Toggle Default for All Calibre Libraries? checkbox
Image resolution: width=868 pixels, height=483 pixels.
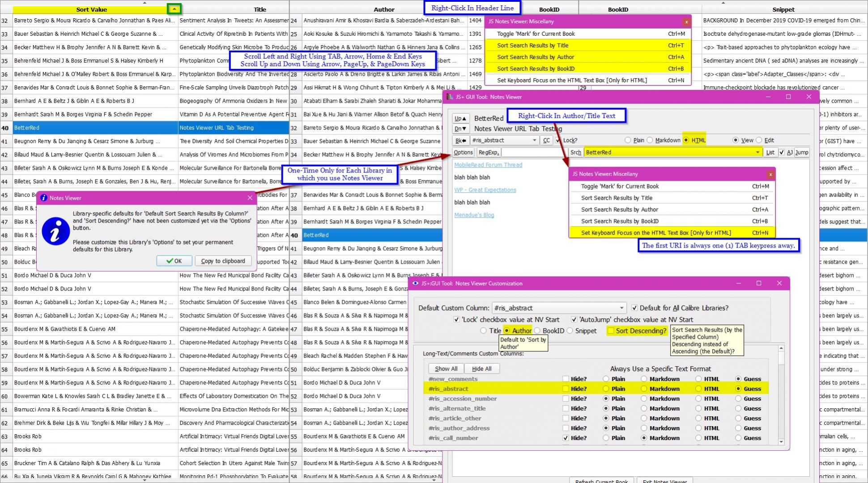click(634, 308)
